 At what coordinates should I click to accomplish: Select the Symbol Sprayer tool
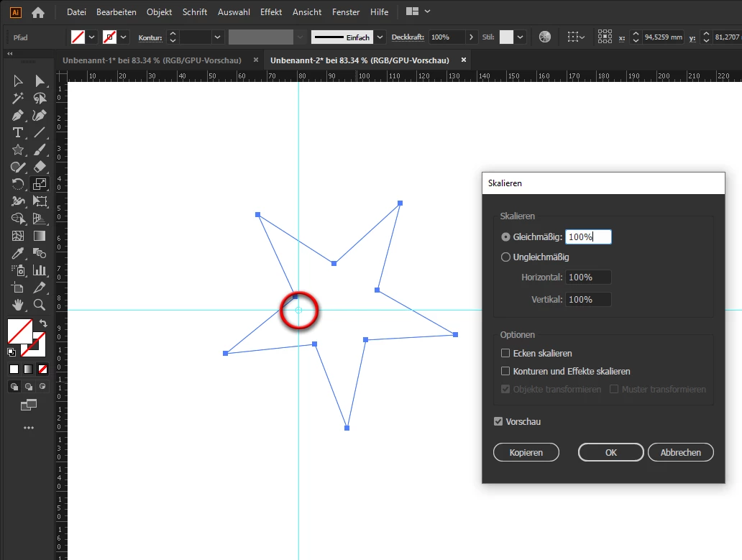(18, 270)
